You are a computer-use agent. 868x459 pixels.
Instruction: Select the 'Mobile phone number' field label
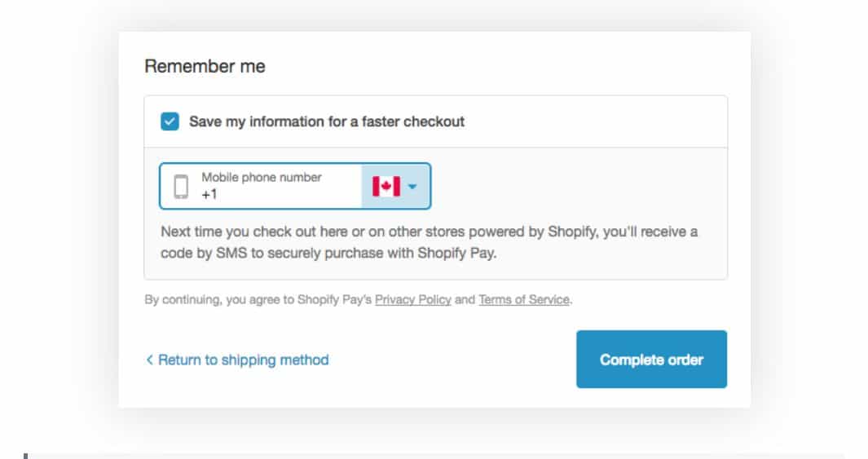pos(262,177)
